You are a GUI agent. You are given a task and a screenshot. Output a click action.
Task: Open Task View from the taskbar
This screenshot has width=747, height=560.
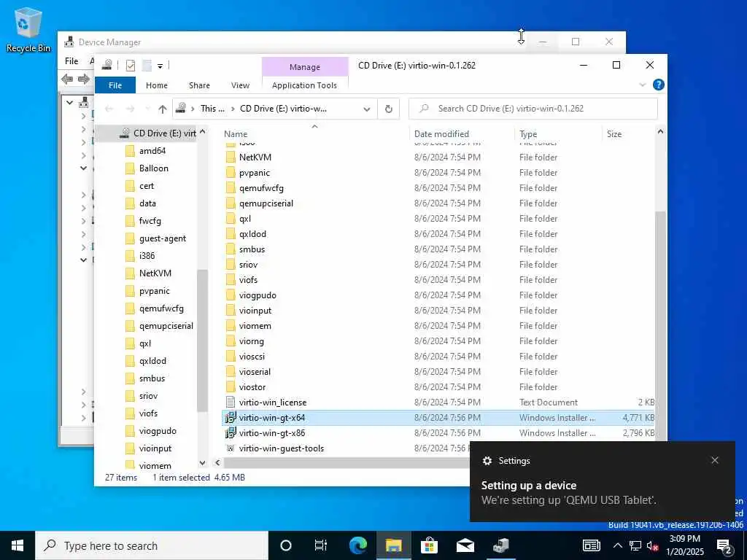[x=321, y=545]
